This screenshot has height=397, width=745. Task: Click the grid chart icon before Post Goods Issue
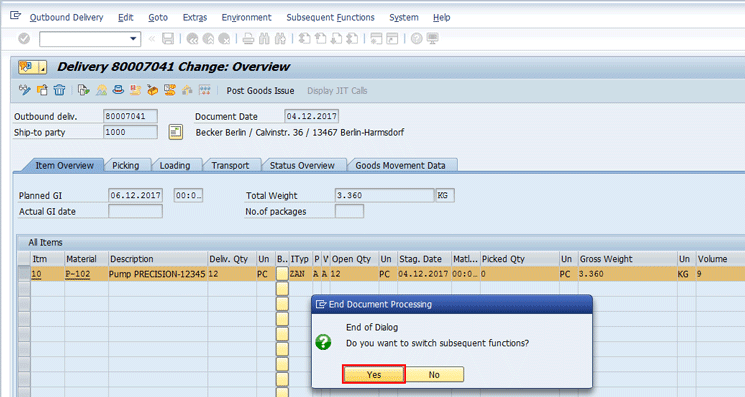click(204, 90)
